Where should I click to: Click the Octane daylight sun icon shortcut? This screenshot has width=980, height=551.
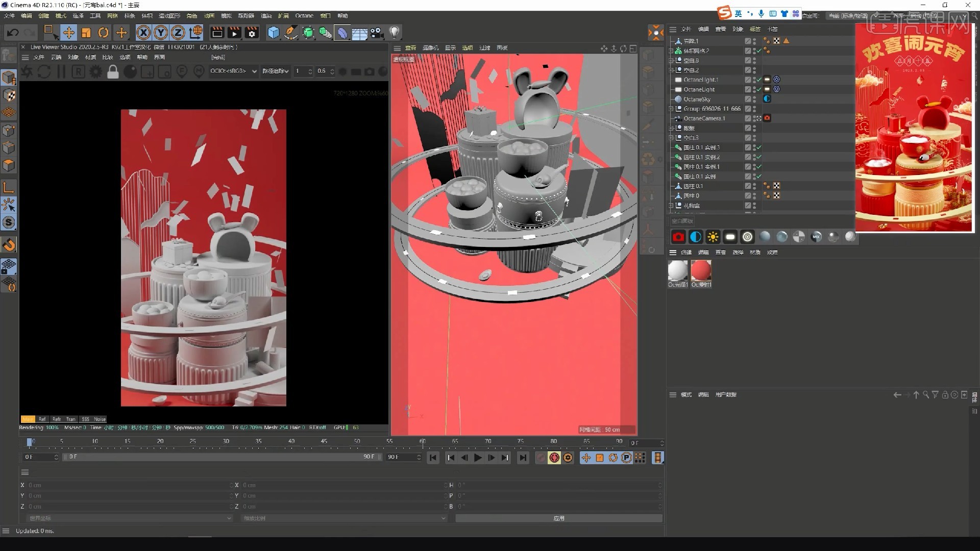713,237
